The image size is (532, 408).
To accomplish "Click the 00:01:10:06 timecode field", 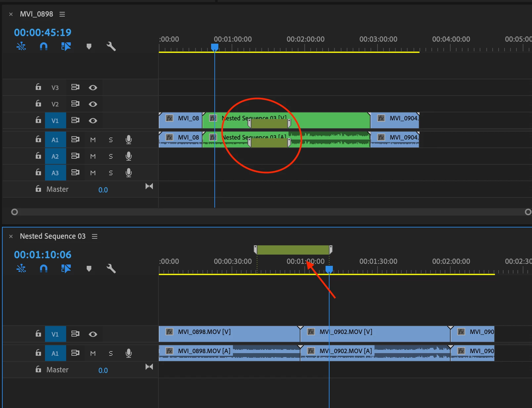I will pos(43,255).
